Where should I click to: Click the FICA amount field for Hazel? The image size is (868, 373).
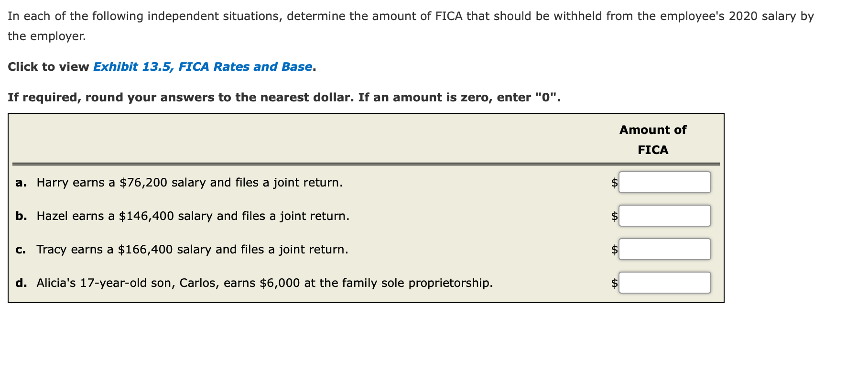664,216
